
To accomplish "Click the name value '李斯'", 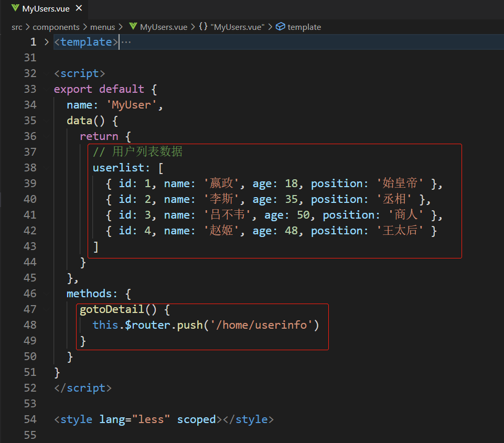I will point(221,199).
